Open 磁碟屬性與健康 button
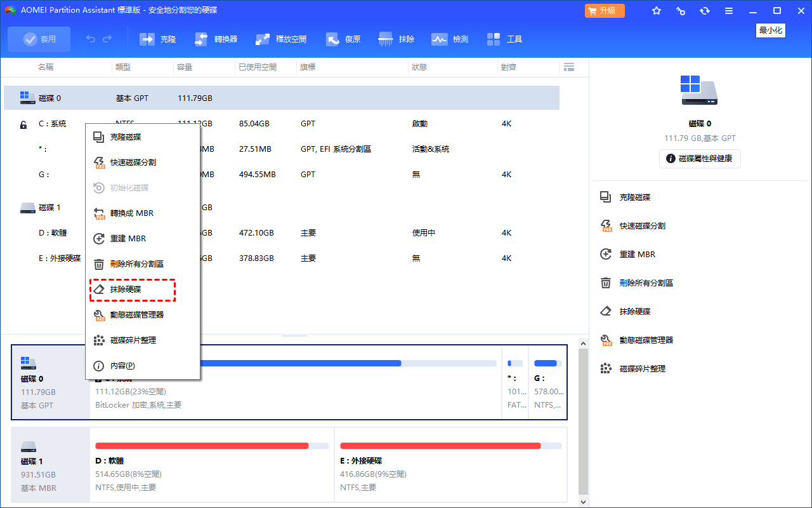This screenshot has width=812, height=508. 700,159
